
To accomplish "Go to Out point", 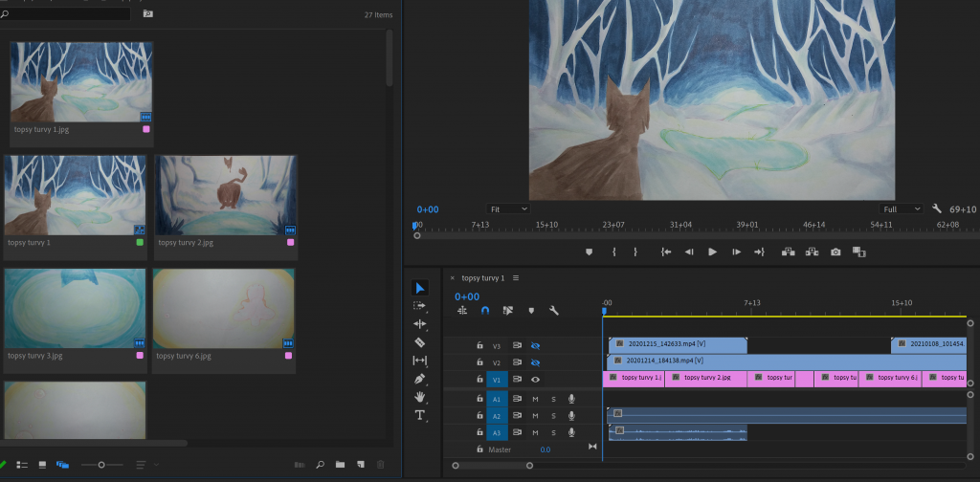I will pos(759,252).
